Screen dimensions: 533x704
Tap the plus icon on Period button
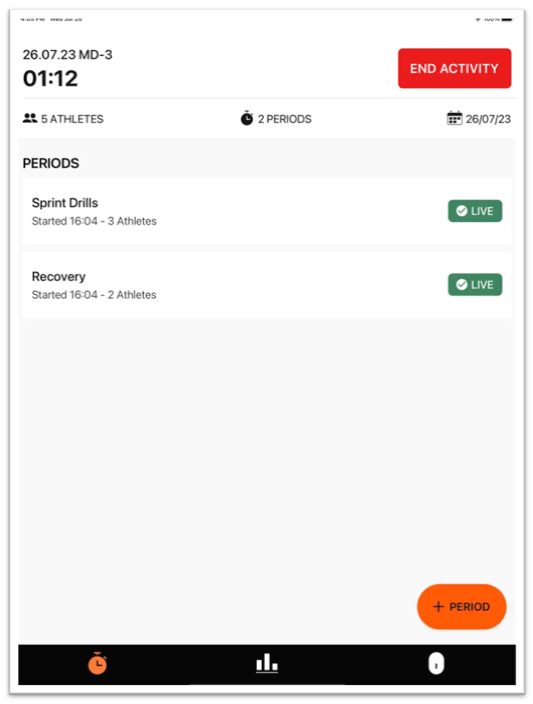pos(438,607)
